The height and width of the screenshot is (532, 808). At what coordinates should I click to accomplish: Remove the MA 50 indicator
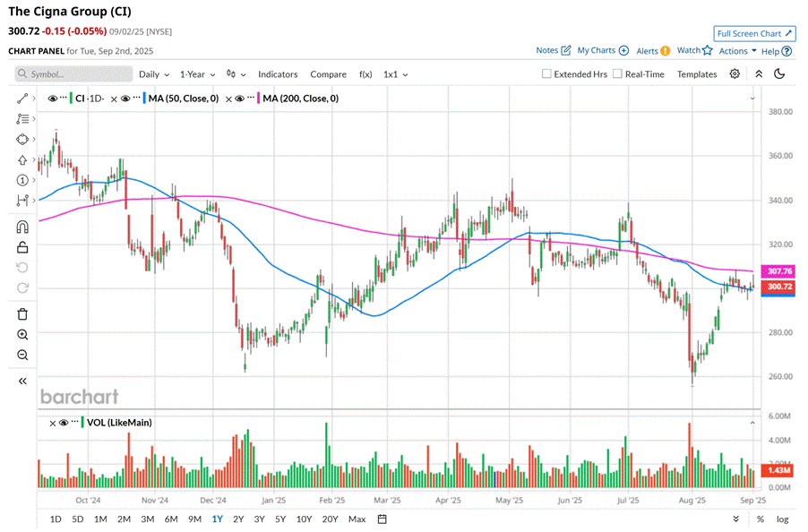click(114, 99)
